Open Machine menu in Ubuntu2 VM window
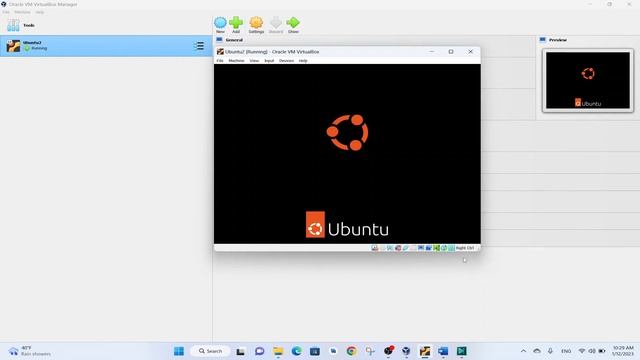640x360 pixels. click(236, 61)
